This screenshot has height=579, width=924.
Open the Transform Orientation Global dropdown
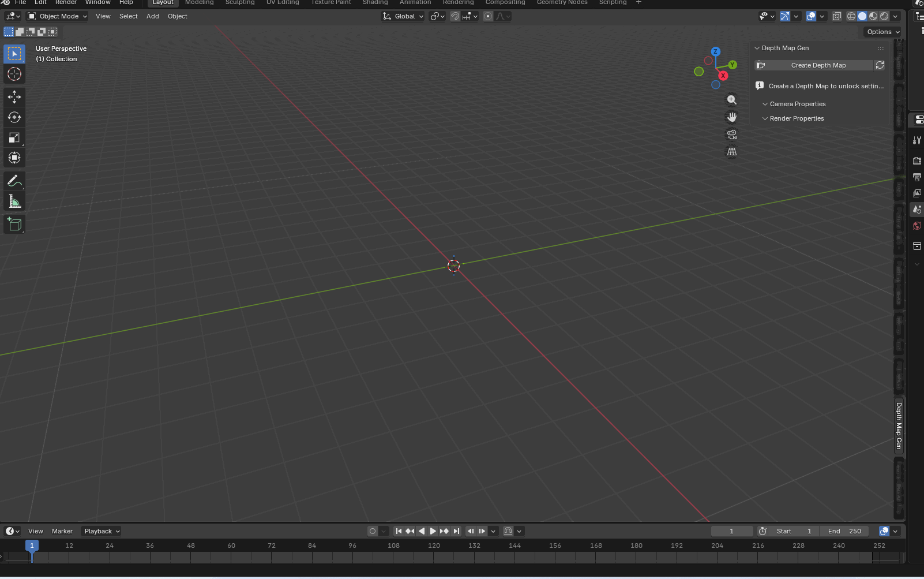[403, 16]
